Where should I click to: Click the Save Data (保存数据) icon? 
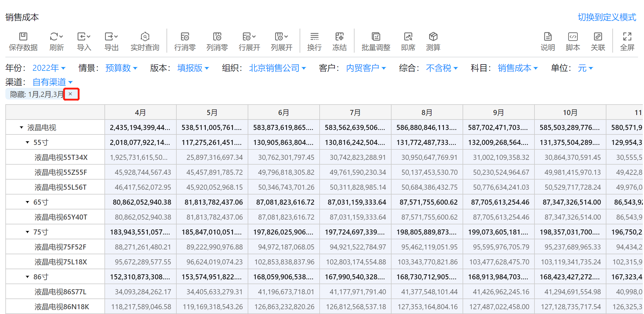click(x=23, y=37)
